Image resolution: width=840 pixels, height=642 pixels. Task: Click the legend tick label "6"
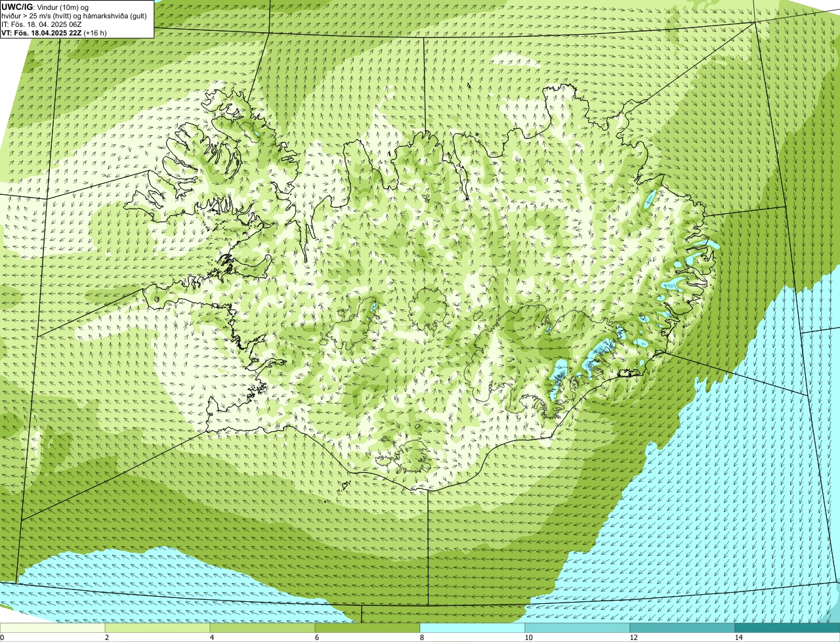click(x=316, y=637)
